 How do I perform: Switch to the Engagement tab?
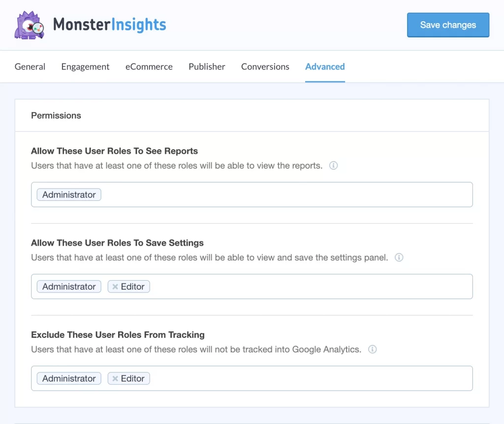coord(85,66)
